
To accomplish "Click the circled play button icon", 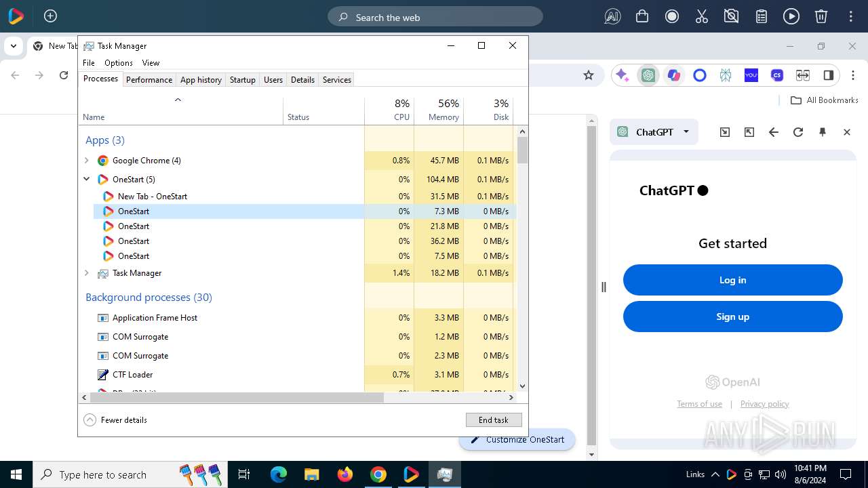I will pos(791,17).
